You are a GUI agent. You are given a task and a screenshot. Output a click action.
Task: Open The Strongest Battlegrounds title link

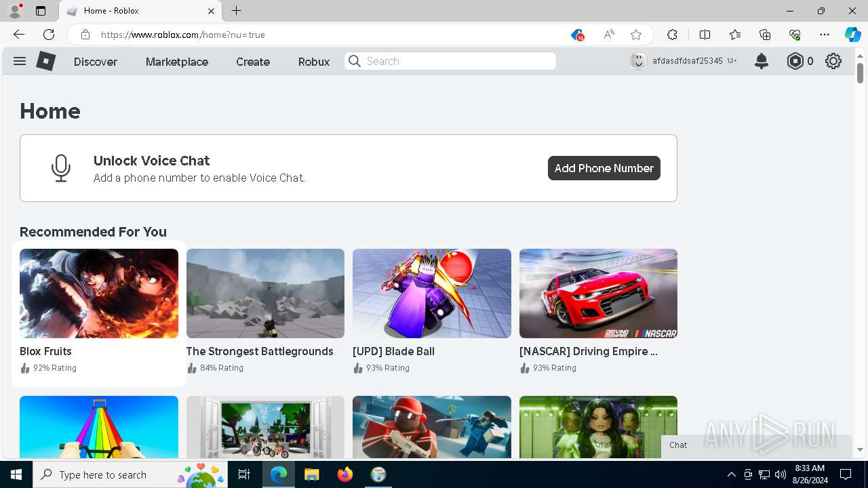[260, 351]
